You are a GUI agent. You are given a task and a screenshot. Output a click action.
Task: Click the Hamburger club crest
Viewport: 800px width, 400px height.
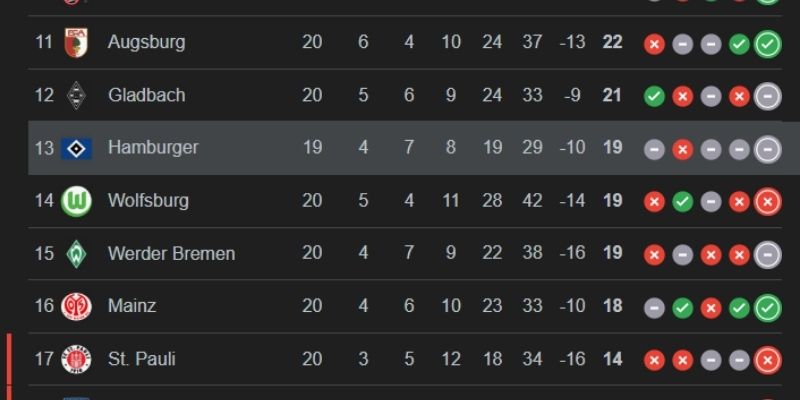[76, 148]
